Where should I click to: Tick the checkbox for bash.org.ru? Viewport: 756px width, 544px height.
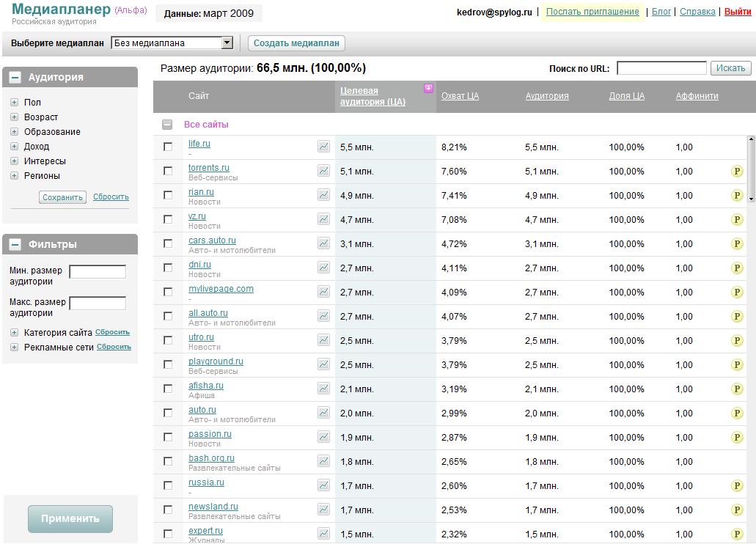click(x=168, y=461)
